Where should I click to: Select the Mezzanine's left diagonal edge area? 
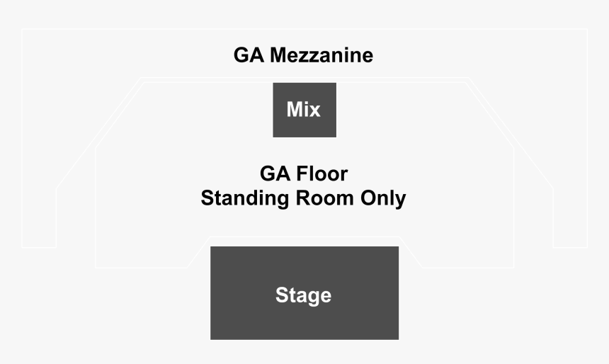coord(97,132)
